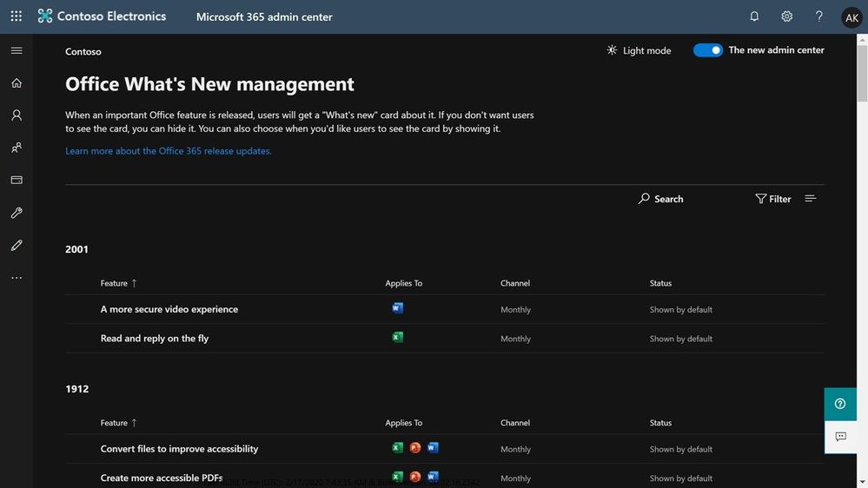Open Billing card icon in sidebar

[17, 180]
